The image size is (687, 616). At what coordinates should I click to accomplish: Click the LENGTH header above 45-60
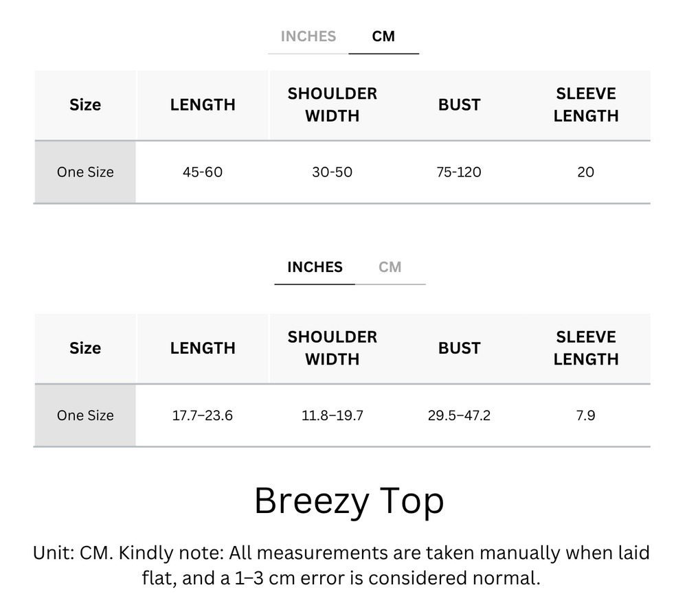(x=203, y=105)
